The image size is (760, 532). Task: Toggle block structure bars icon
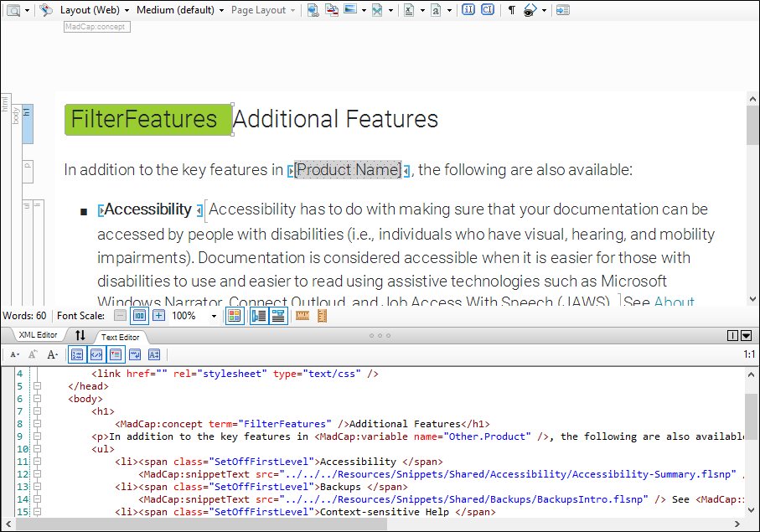259,316
